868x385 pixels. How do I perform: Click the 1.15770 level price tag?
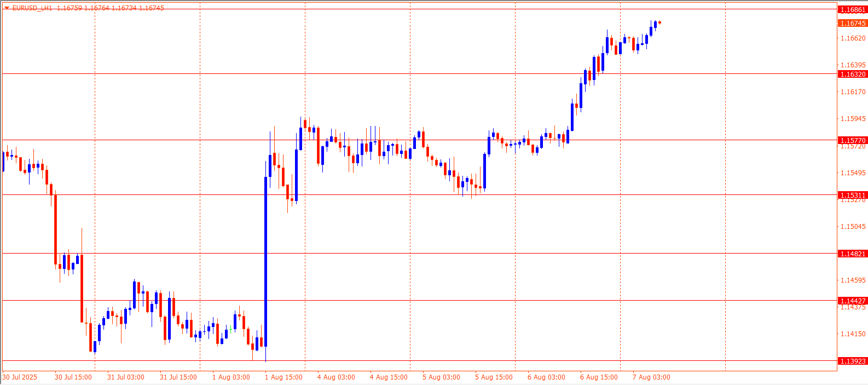pos(853,140)
